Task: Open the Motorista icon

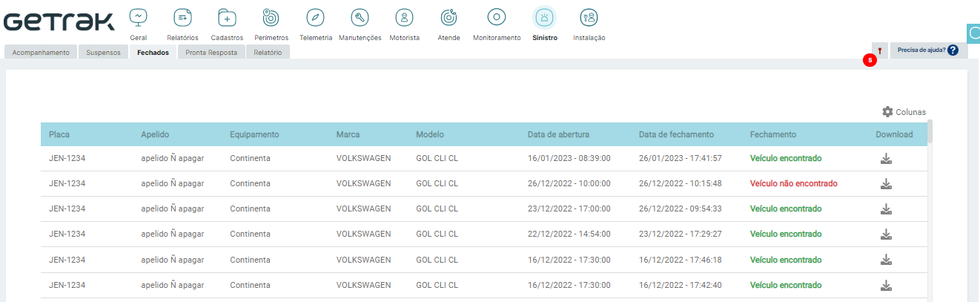Action: pyautogui.click(x=404, y=17)
